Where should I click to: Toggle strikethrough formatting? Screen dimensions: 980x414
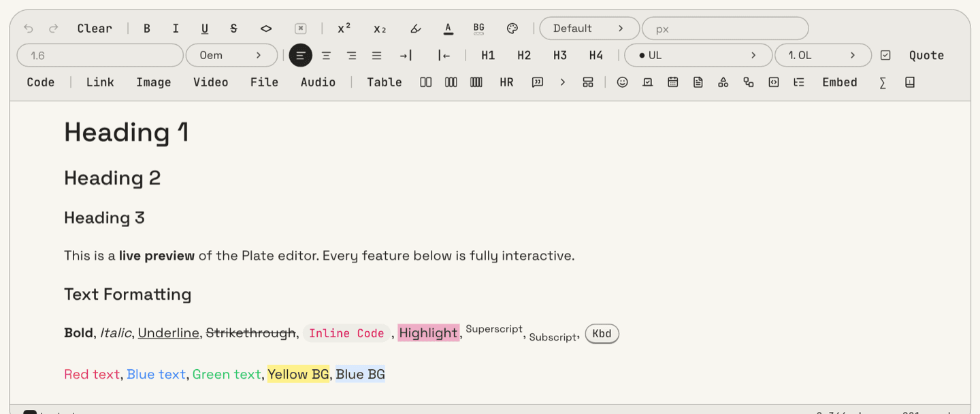click(x=233, y=29)
